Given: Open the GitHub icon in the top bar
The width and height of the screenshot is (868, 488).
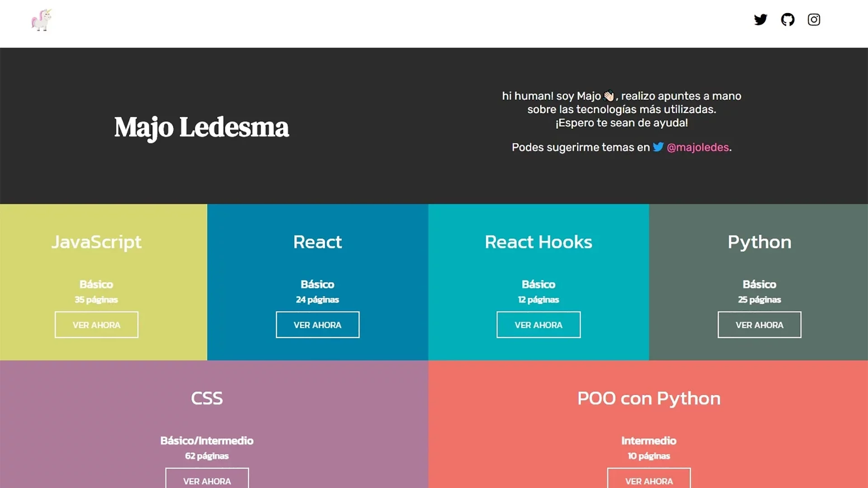Looking at the screenshot, I should 788,19.
